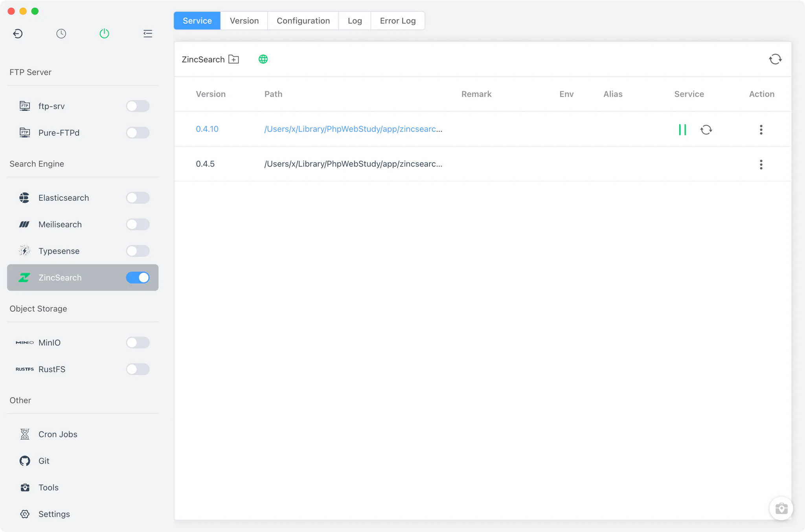Click the Env column header

(x=566, y=94)
